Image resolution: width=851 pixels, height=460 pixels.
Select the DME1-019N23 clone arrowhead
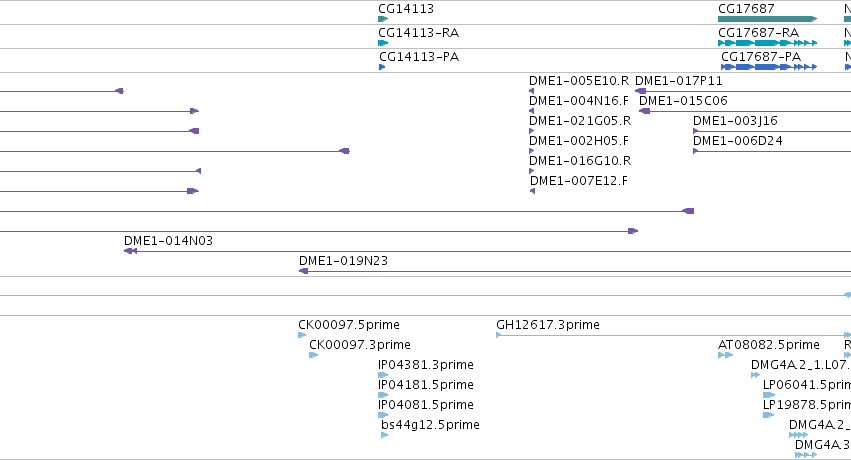(304, 271)
